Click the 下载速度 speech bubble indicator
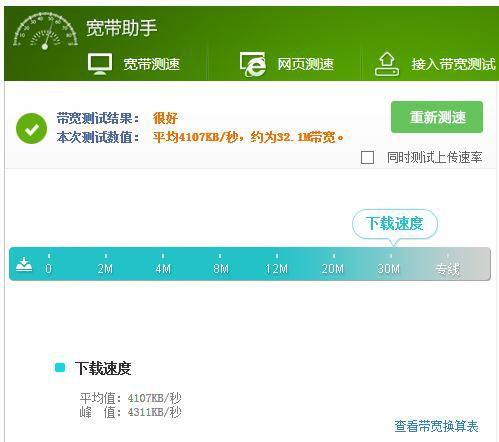The width and height of the screenshot is (499, 442). [395, 224]
